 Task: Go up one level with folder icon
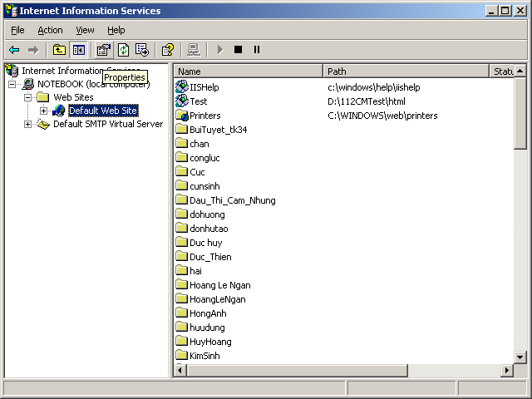59,50
